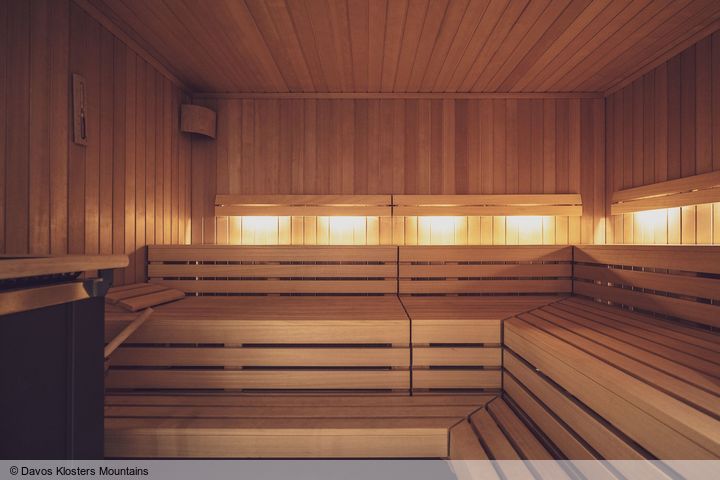The image size is (720, 480).
Task: Select the wooden headrest on the bench
Action: point(145,296)
